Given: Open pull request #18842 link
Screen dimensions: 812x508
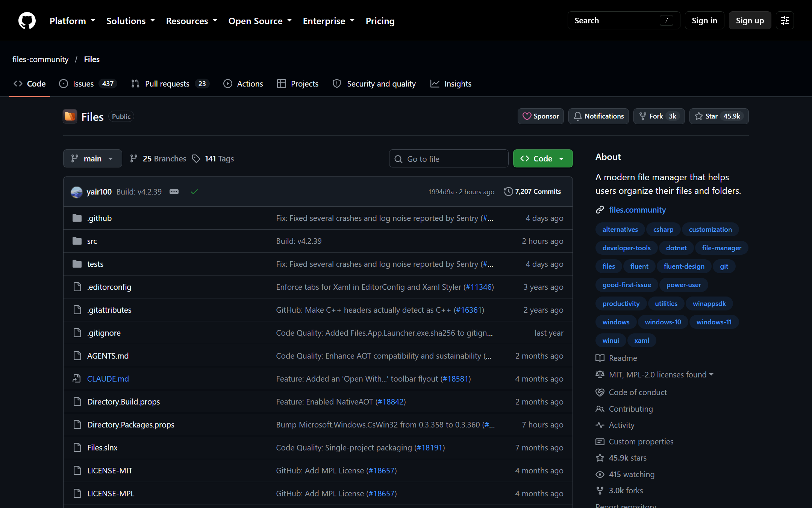Looking at the screenshot, I should click(391, 402).
